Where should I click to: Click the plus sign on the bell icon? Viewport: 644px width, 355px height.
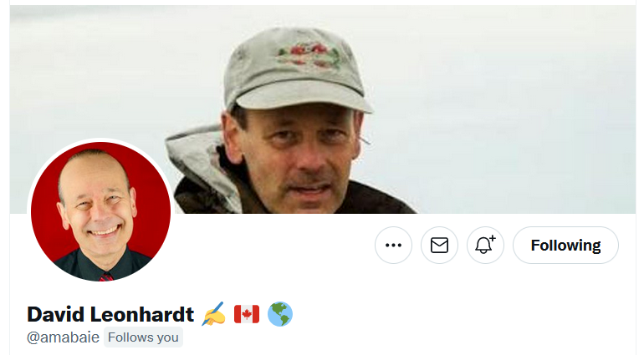click(x=493, y=238)
